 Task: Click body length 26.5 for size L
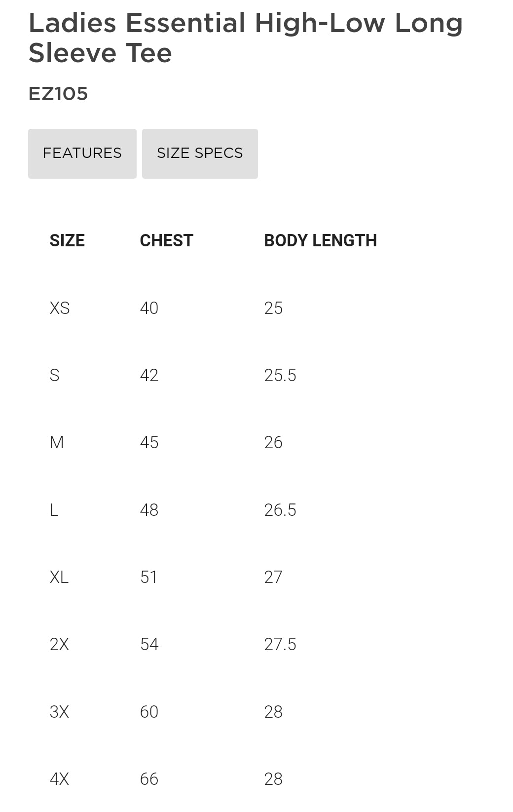[280, 510]
